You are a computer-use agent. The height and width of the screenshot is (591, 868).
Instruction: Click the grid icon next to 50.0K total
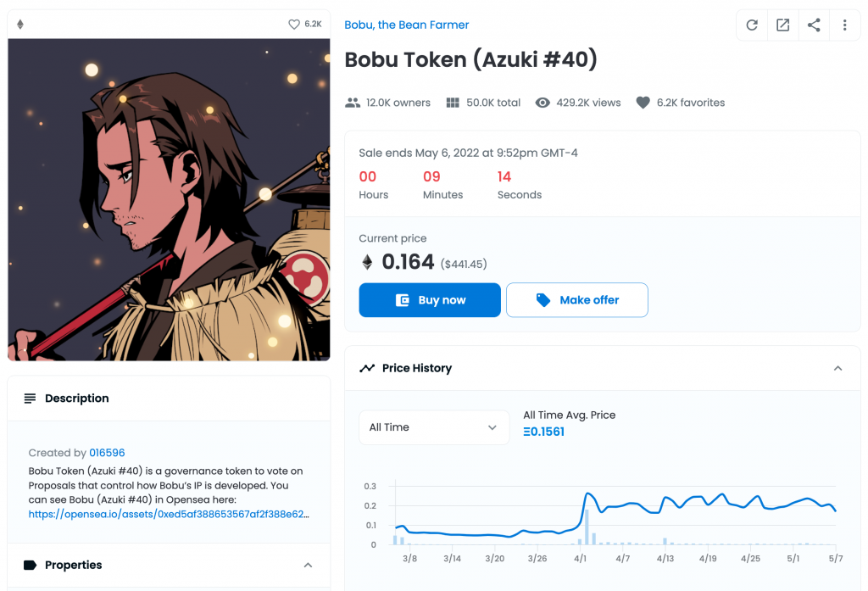coord(453,103)
